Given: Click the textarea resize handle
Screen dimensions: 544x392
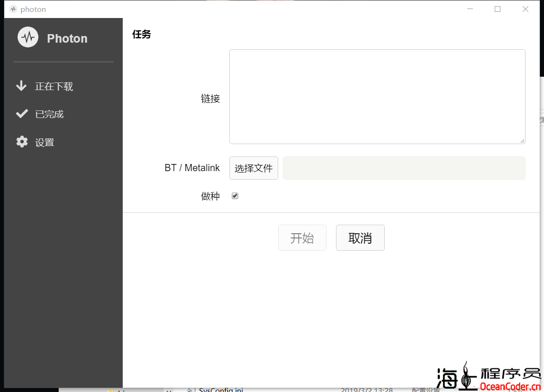Looking at the screenshot, I should coord(522,141).
